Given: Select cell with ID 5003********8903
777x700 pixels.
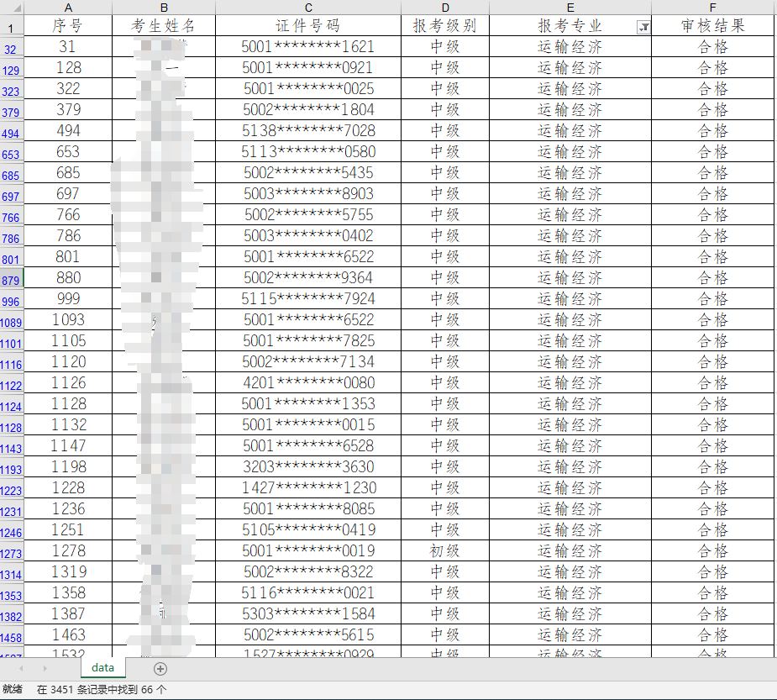Looking at the screenshot, I should (x=308, y=194).
